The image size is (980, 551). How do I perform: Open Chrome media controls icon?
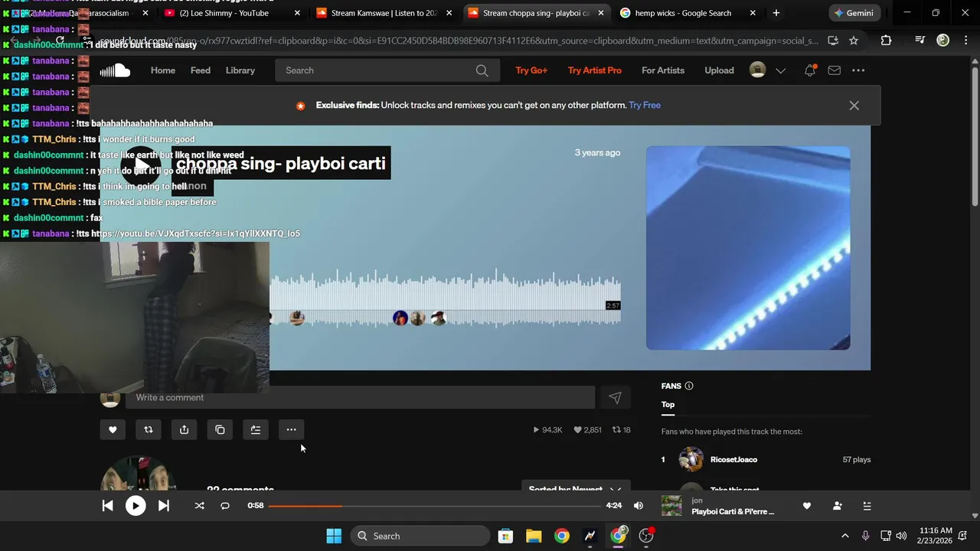tap(921, 41)
